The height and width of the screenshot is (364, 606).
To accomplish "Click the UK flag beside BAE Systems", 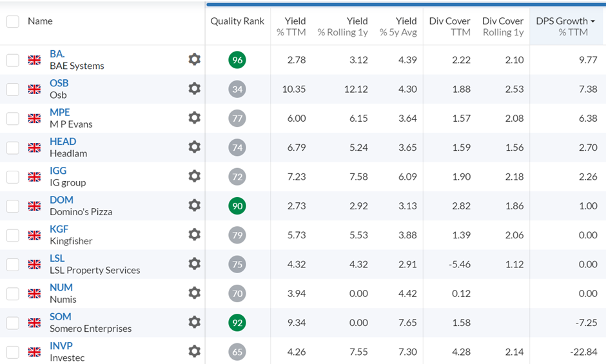I will tap(34, 60).
